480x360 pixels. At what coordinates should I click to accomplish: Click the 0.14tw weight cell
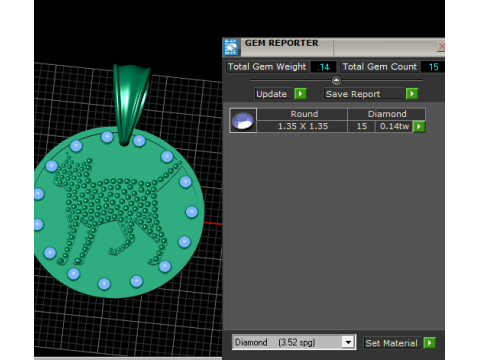[x=394, y=126]
